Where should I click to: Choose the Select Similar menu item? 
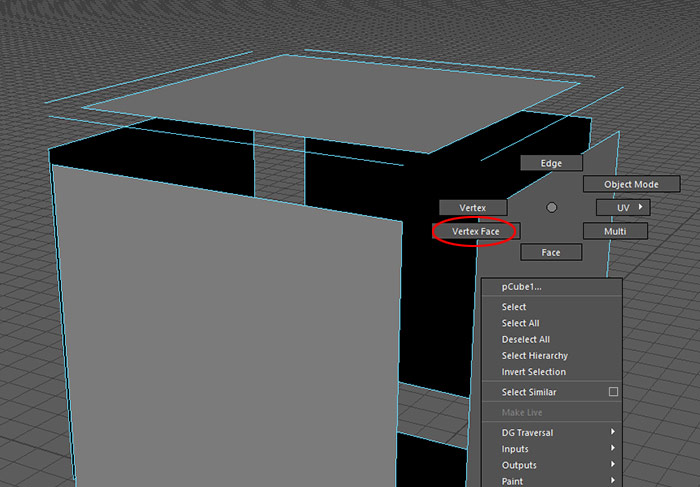529,392
